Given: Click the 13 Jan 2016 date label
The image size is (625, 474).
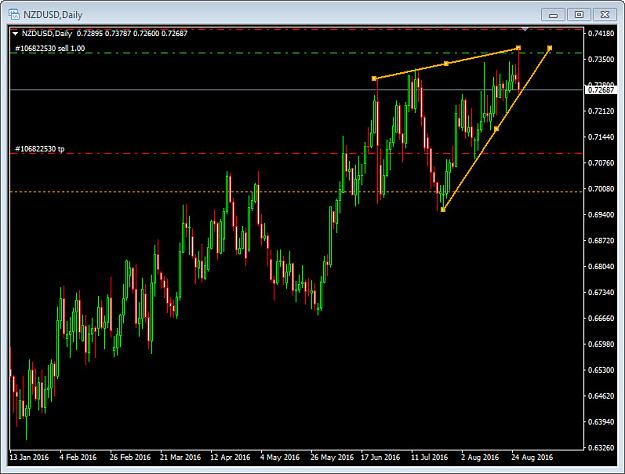Looking at the screenshot, I should click(x=29, y=457).
